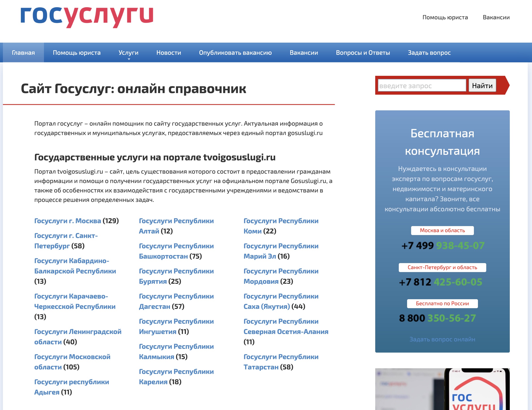Open Госуслуги Республики Северная Осетия-Алания link

point(286,326)
